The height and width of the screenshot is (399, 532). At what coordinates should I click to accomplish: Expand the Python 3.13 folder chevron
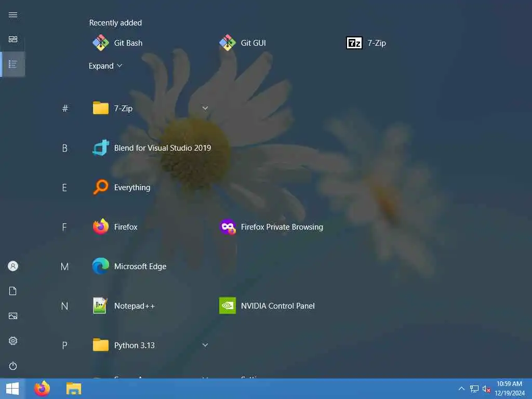point(205,345)
